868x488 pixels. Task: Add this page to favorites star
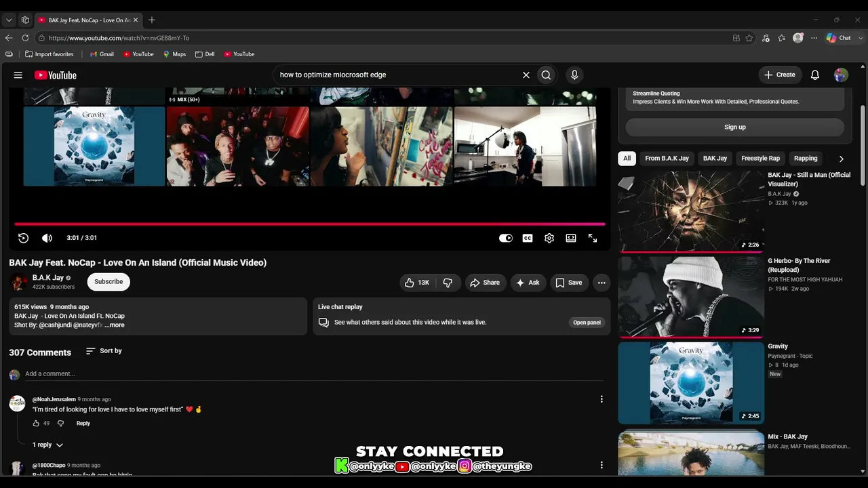pos(749,38)
